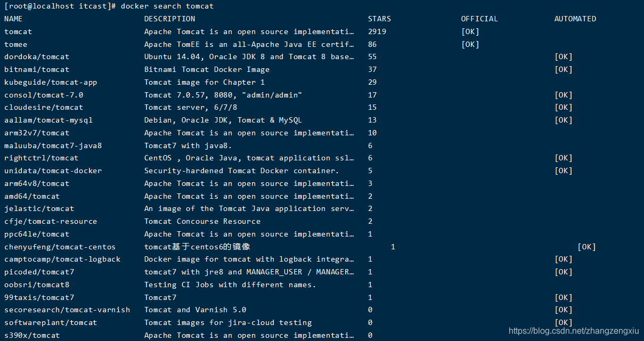The image size is (644, 341).
Task: Click 'Tomcat Concourse Resource' description
Action: pos(202,221)
